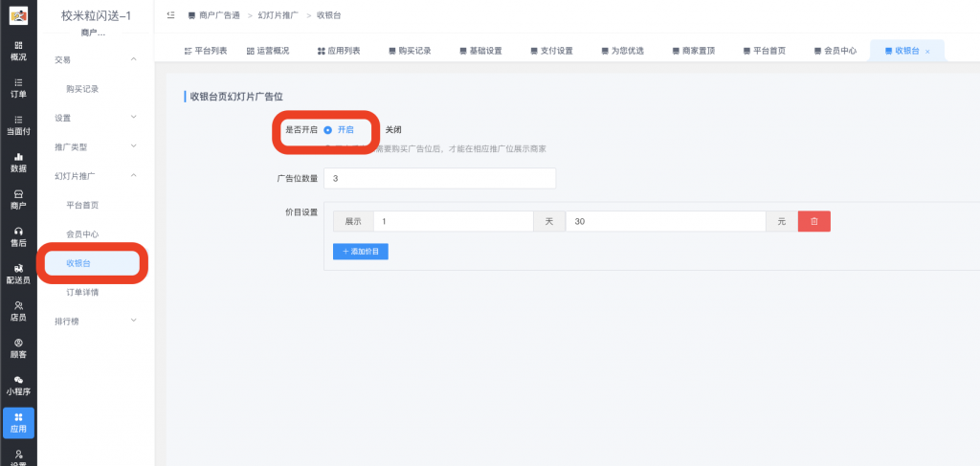980x466 pixels.
Task: Open the 配送员 couriers section
Action: [x=18, y=274]
